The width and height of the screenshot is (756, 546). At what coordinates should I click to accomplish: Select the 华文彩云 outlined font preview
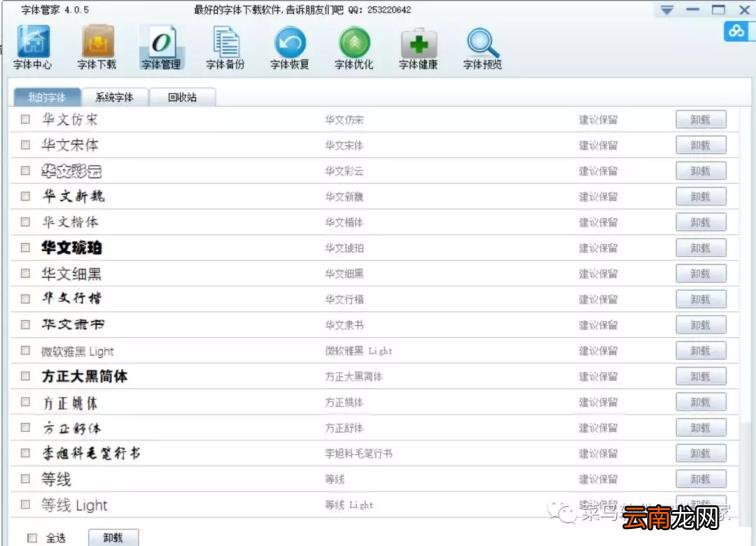[72, 171]
